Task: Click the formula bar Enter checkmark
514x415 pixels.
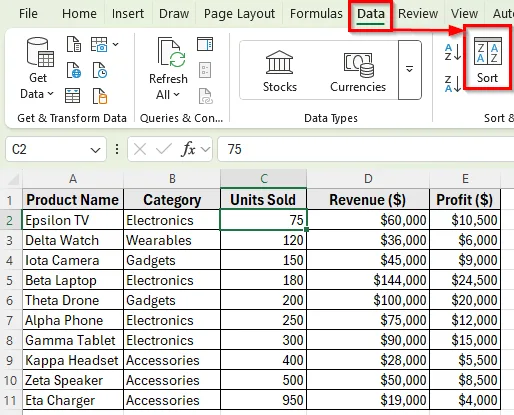Action: [x=164, y=149]
